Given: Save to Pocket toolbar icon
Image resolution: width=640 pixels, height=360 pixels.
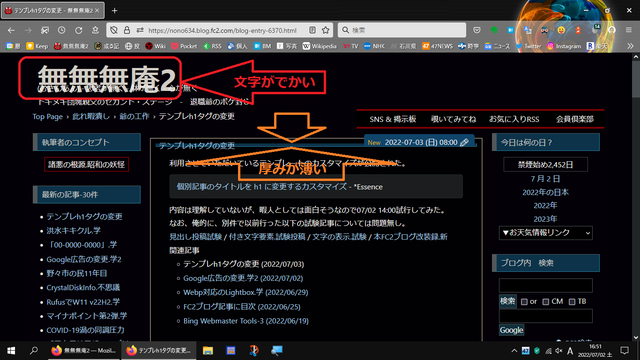Looking at the screenshot, I should click(477, 30).
